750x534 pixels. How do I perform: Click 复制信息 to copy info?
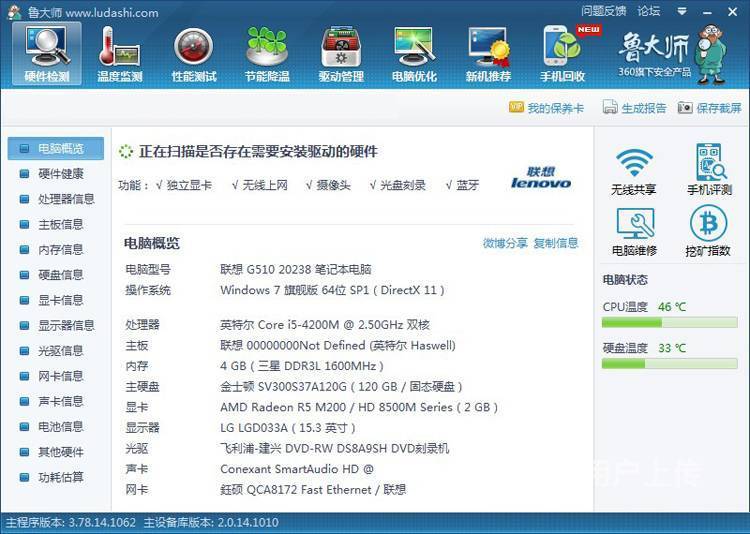[x=556, y=243]
